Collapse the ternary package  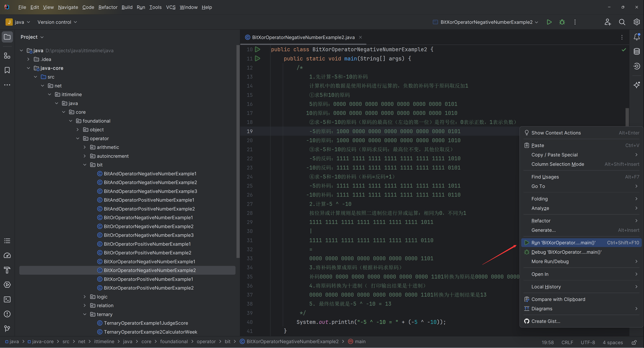(x=84, y=314)
